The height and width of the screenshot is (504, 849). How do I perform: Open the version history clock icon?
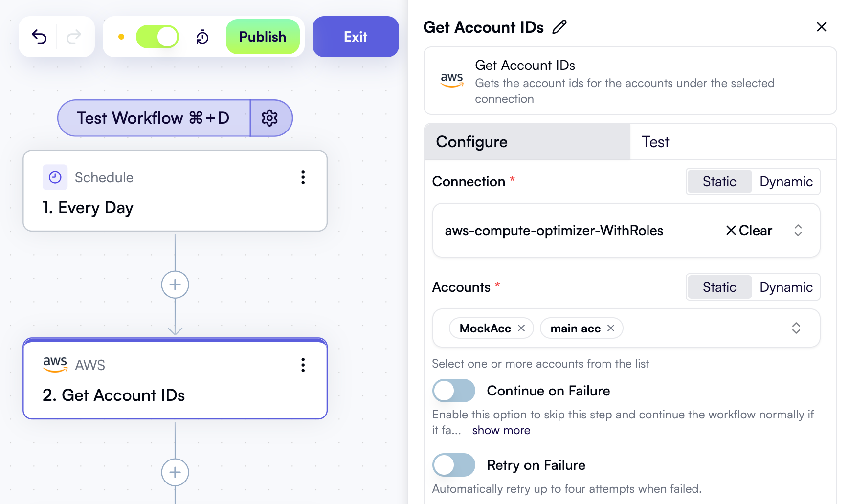[x=202, y=37]
